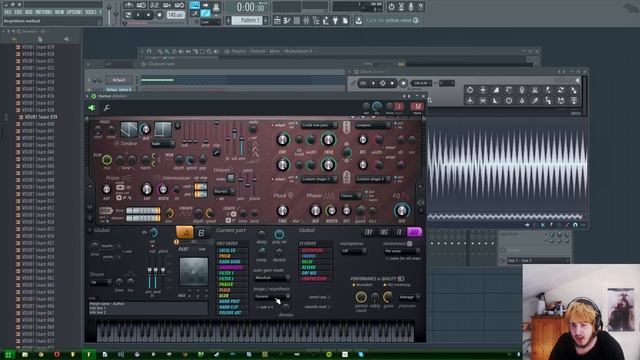Viewport: 640px width, 360px height.
Task: Select Harmor part A tab
Action: tap(185, 233)
